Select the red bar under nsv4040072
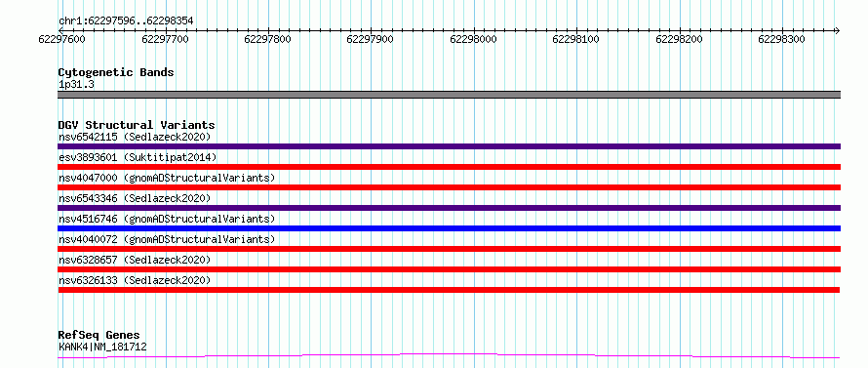This screenshot has width=868, height=368. (x=449, y=249)
